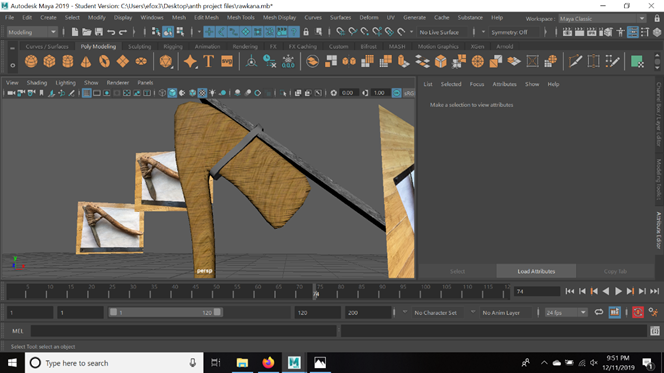This screenshot has height=373, width=664.
Task: Open the viewport Shading menu
Action: pyautogui.click(x=37, y=83)
